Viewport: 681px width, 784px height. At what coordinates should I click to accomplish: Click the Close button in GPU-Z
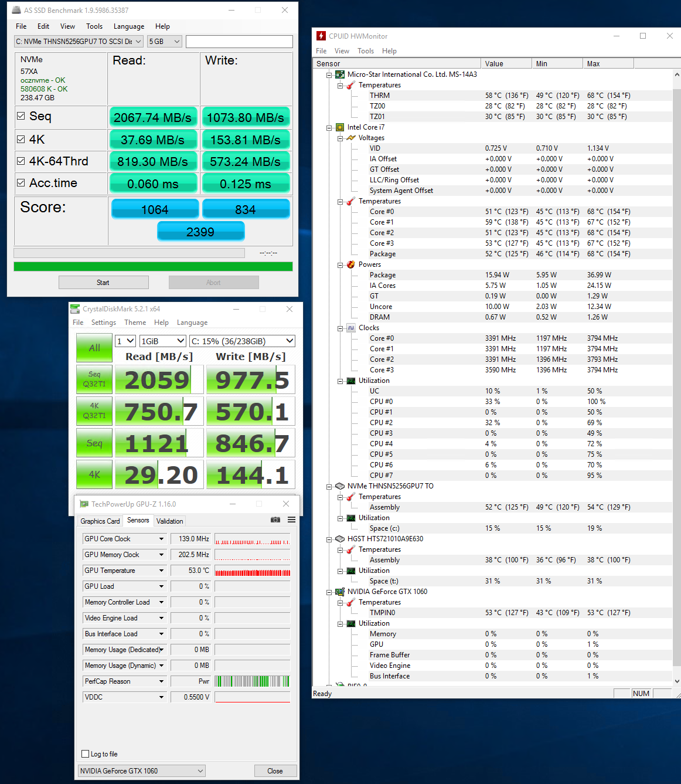pos(275,771)
